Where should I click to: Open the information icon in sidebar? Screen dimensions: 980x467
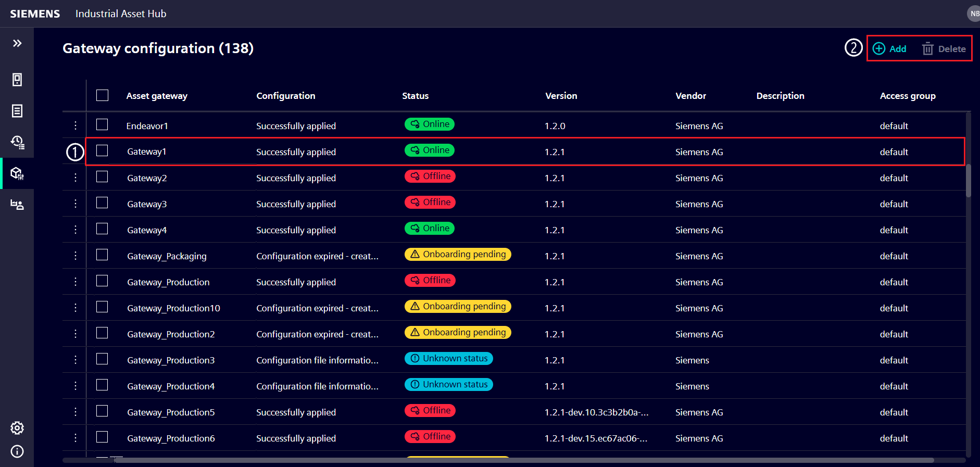[x=17, y=451]
